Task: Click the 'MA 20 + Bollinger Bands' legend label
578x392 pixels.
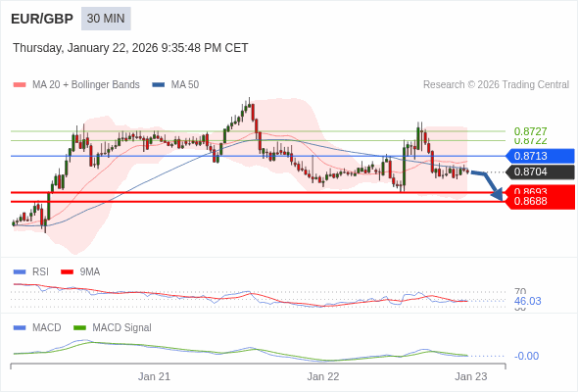Action: tap(86, 85)
